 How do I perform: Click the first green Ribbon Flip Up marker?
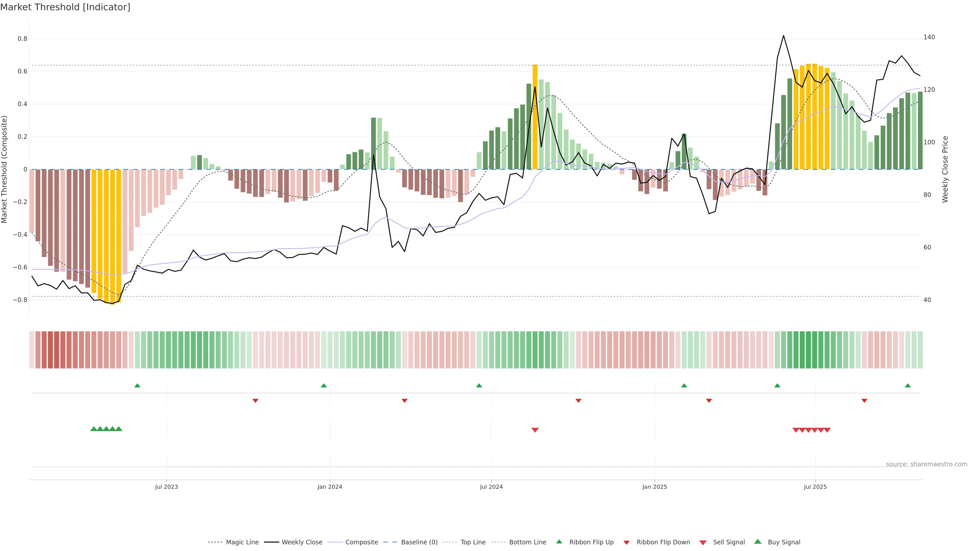point(137,386)
